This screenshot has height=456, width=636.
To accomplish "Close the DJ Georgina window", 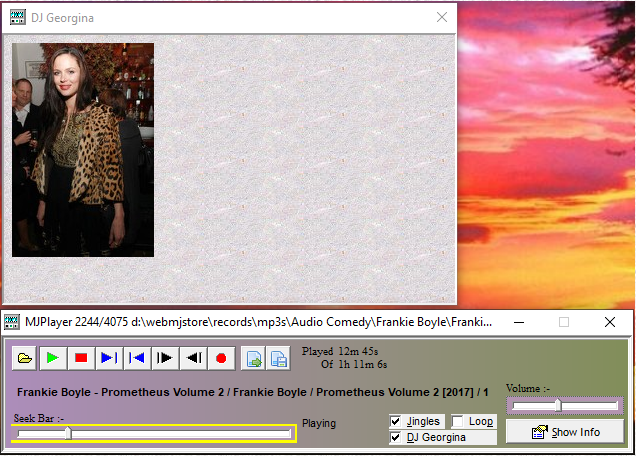I will tap(442, 17).
